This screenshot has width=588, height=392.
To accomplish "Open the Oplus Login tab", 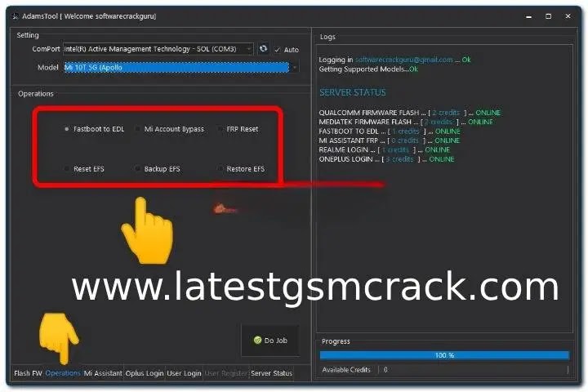I will (x=145, y=373).
